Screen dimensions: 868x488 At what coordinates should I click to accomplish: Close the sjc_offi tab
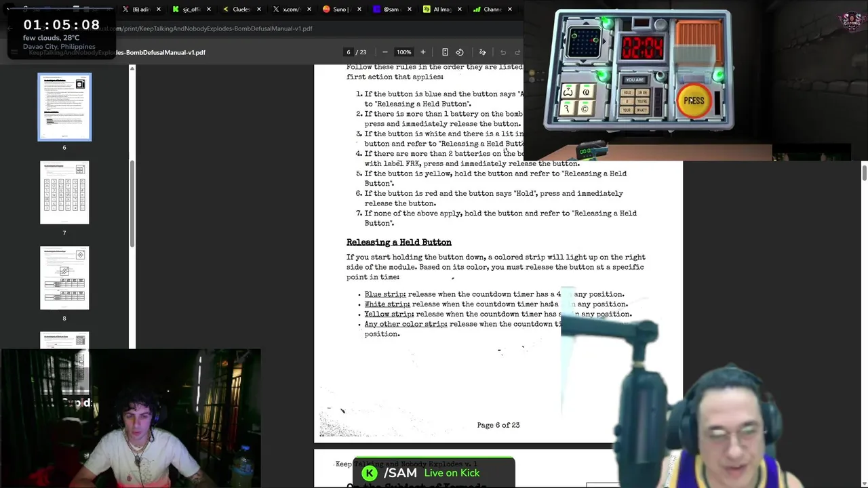click(209, 9)
